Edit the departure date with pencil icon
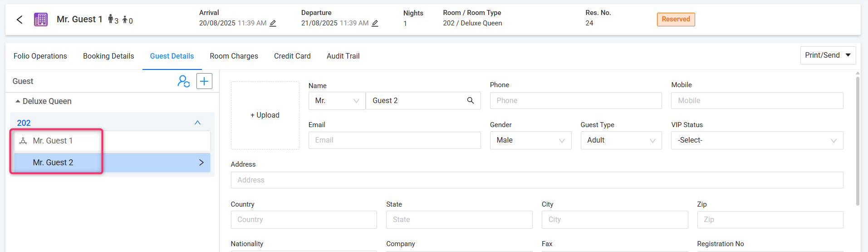868x252 pixels. [375, 23]
